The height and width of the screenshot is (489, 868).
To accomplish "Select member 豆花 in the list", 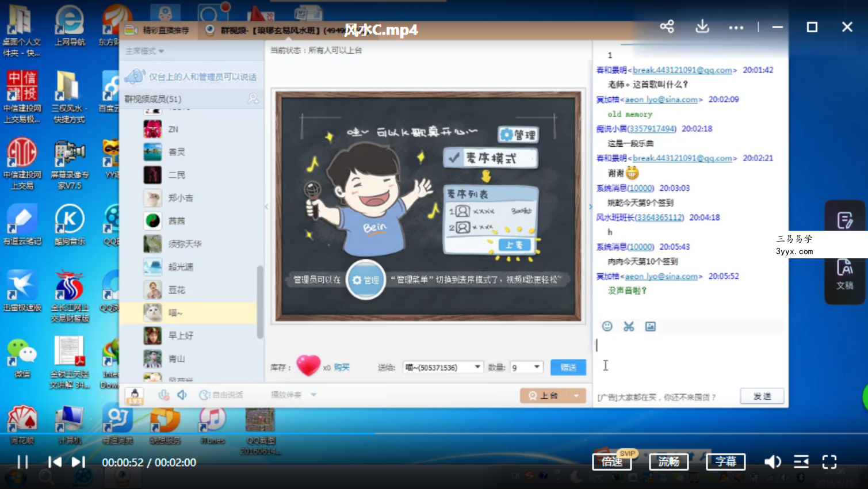I will 189,290.
